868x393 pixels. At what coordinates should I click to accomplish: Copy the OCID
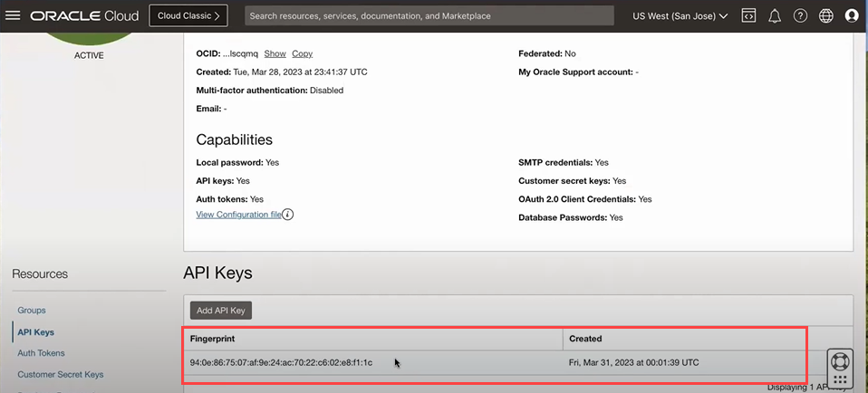303,53
